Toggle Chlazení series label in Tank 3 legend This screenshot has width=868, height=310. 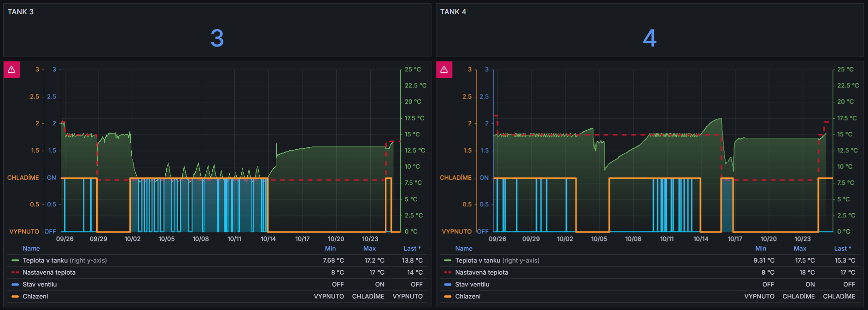[35, 297]
